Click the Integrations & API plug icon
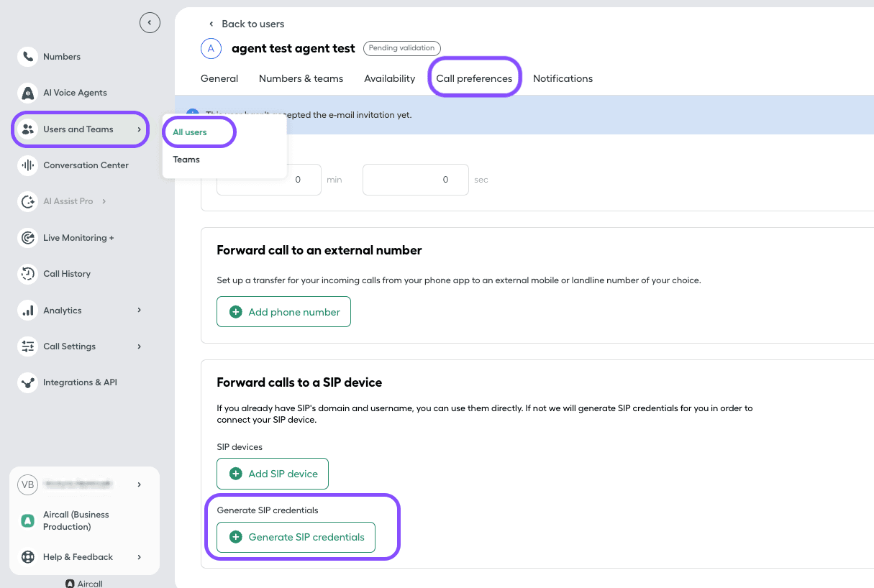The height and width of the screenshot is (588, 874). [27, 382]
